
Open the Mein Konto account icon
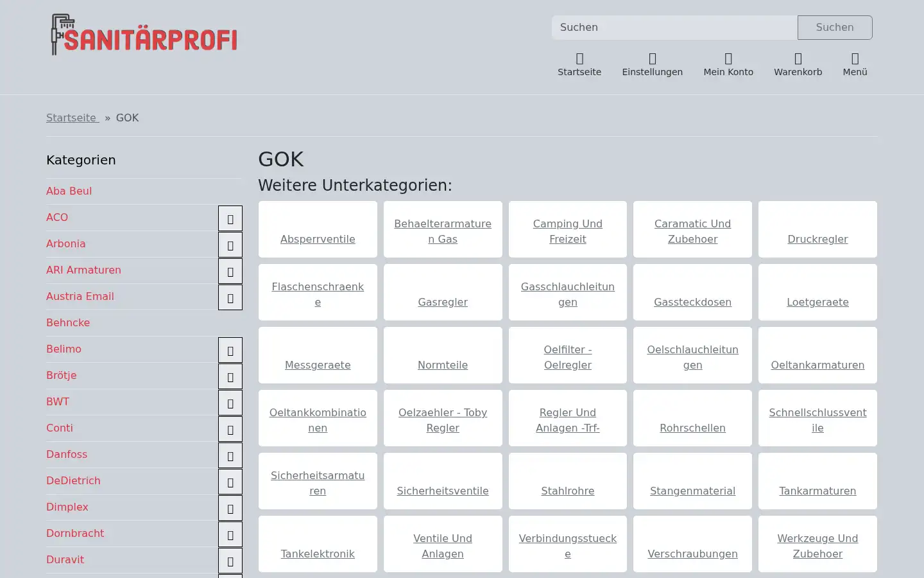click(x=728, y=64)
